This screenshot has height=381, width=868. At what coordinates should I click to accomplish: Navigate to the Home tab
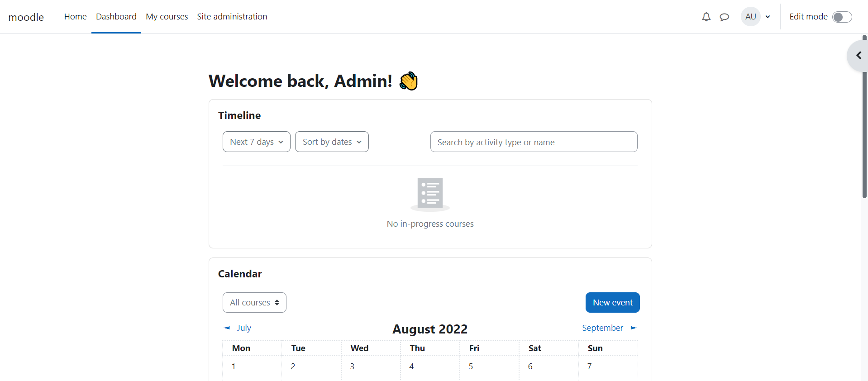click(x=75, y=16)
